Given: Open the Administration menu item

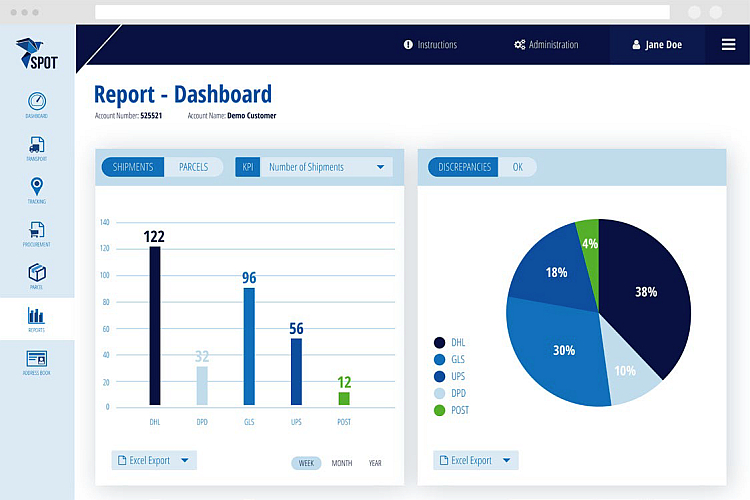Looking at the screenshot, I should [x=546, y=45].
